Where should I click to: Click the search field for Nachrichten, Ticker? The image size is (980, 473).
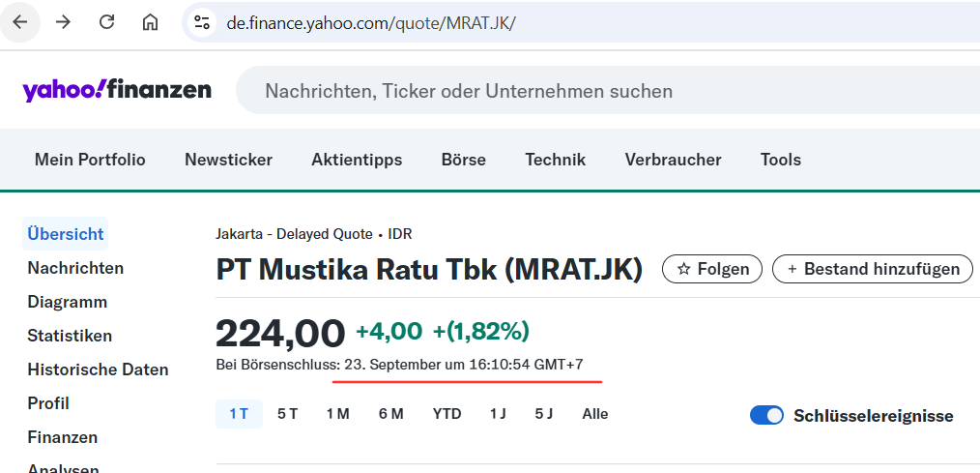click(580, 91)
